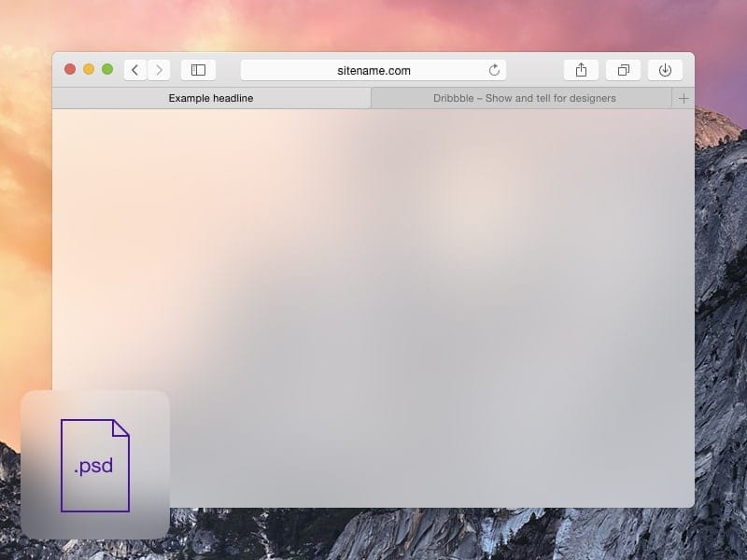Switch to the Dribbble tab

pos(523,98)
